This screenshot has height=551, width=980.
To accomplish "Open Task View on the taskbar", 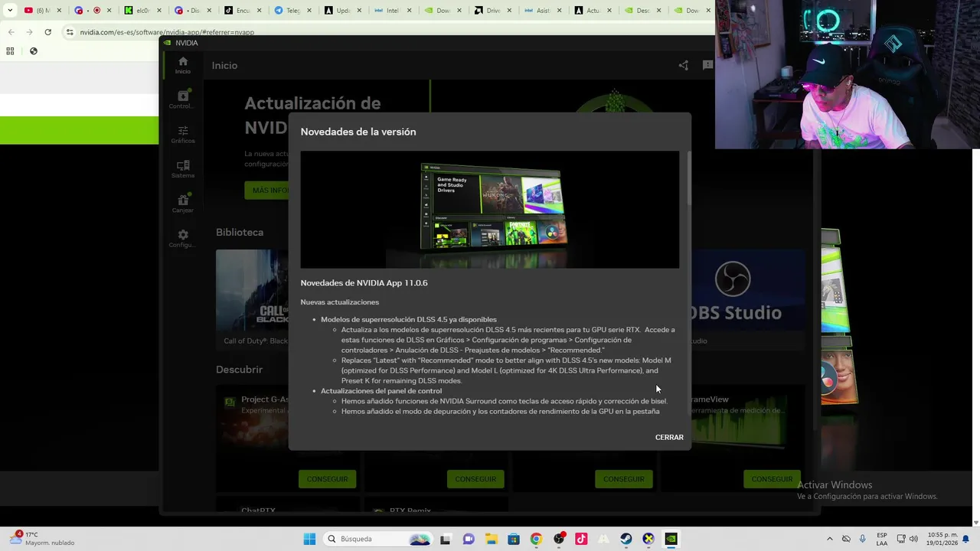I will 446,539.
